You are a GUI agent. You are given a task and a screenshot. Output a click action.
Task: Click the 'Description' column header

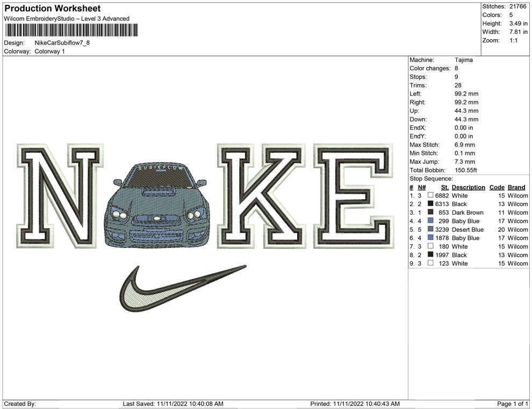(x=468, y=187)
